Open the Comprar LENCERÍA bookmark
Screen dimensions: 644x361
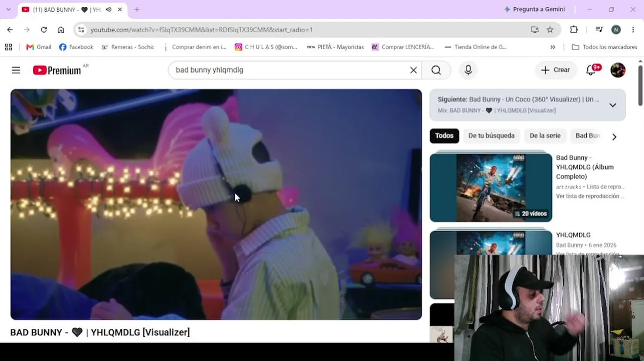(x=403, y=47)
